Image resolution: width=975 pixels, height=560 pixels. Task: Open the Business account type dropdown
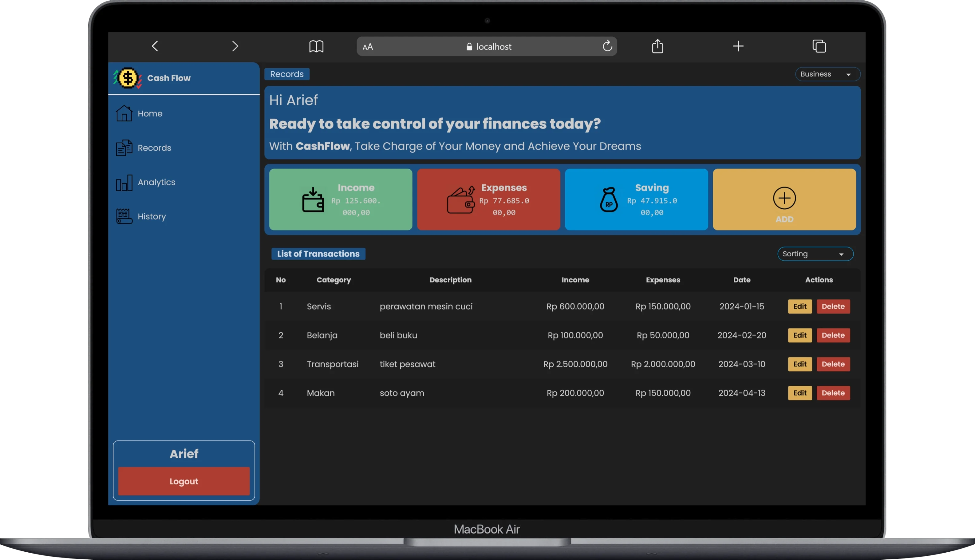click(827, 74)
